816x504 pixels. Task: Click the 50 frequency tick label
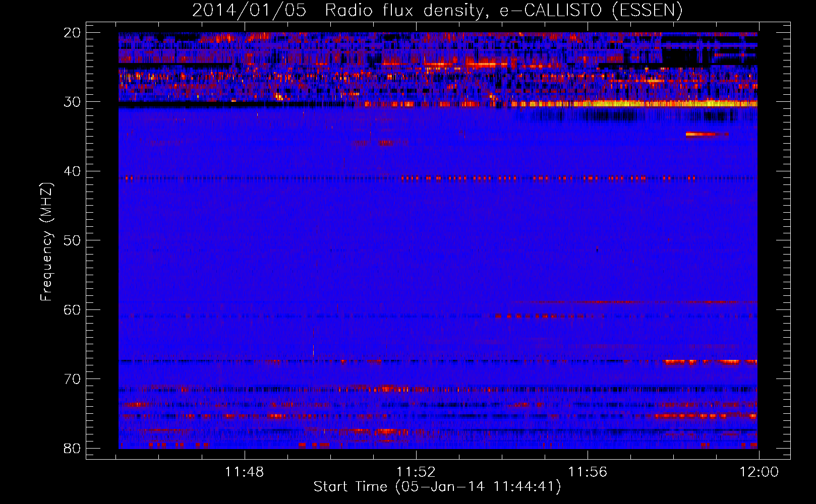(72, 240)
